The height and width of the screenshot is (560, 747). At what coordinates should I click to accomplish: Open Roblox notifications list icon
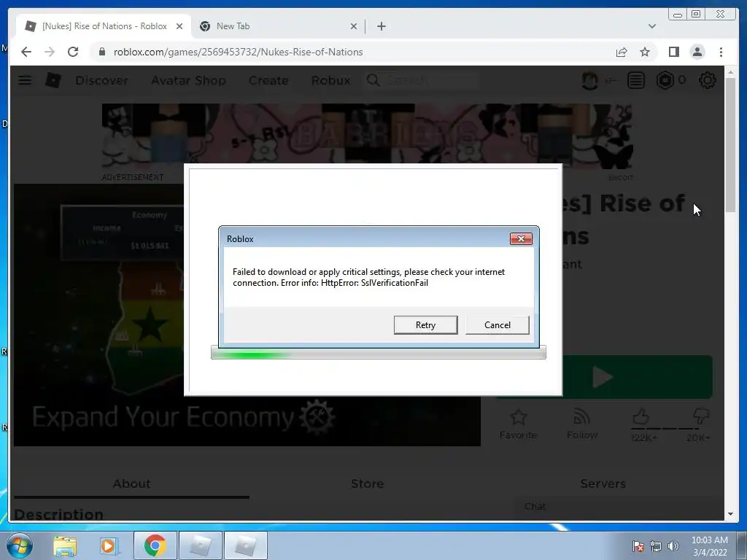pyautogui.click(x=635, y=80)
